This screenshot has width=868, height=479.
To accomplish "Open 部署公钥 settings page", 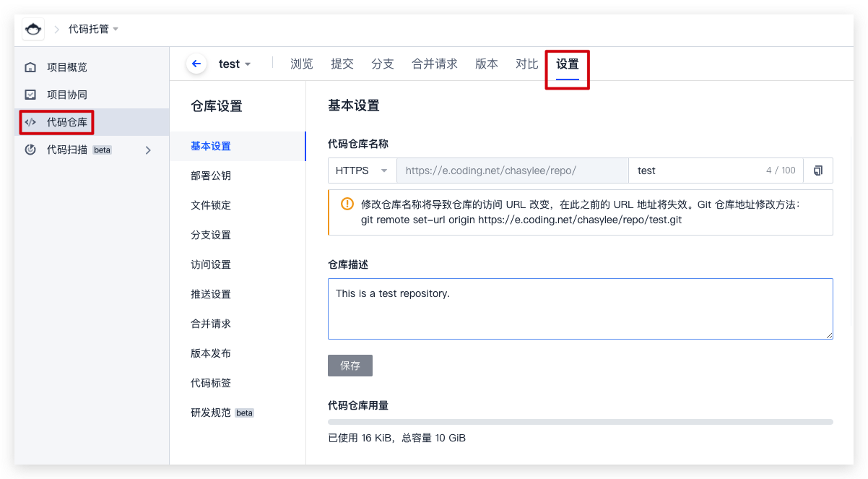I will tap(211, 176).
